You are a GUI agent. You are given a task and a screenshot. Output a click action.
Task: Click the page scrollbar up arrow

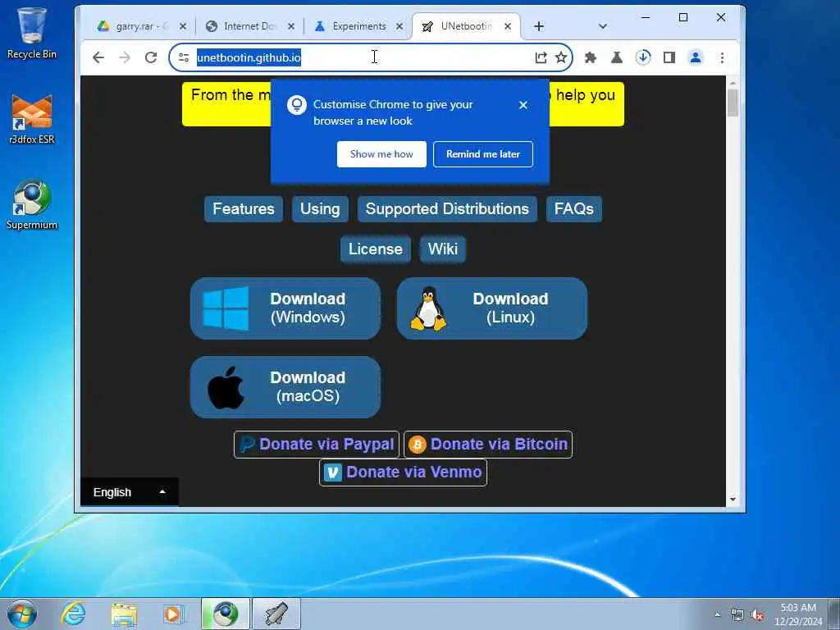733,83
